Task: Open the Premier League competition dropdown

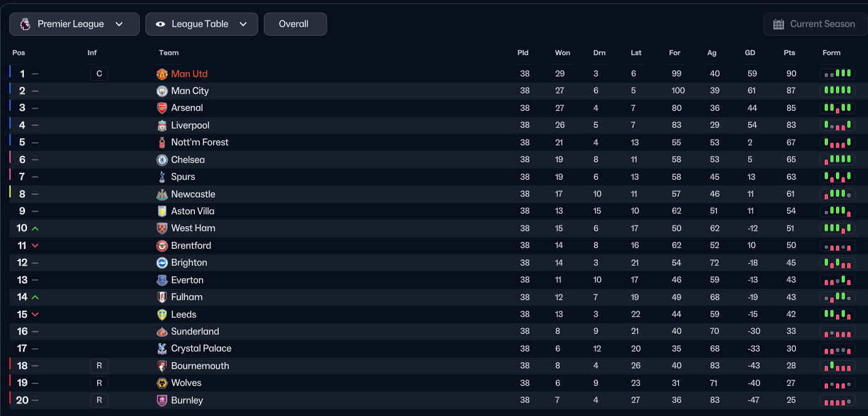Action: [75, 24]
